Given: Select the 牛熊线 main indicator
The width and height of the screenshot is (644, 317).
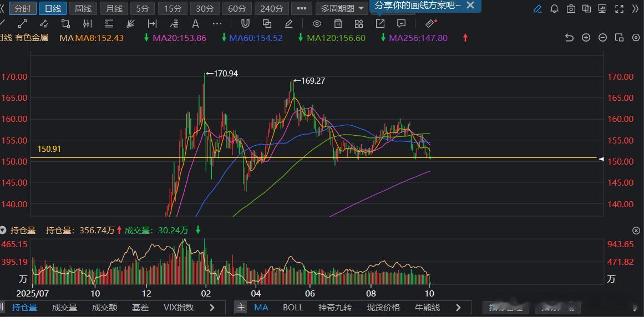Looking at the screenshot, I should click(427, 307).
